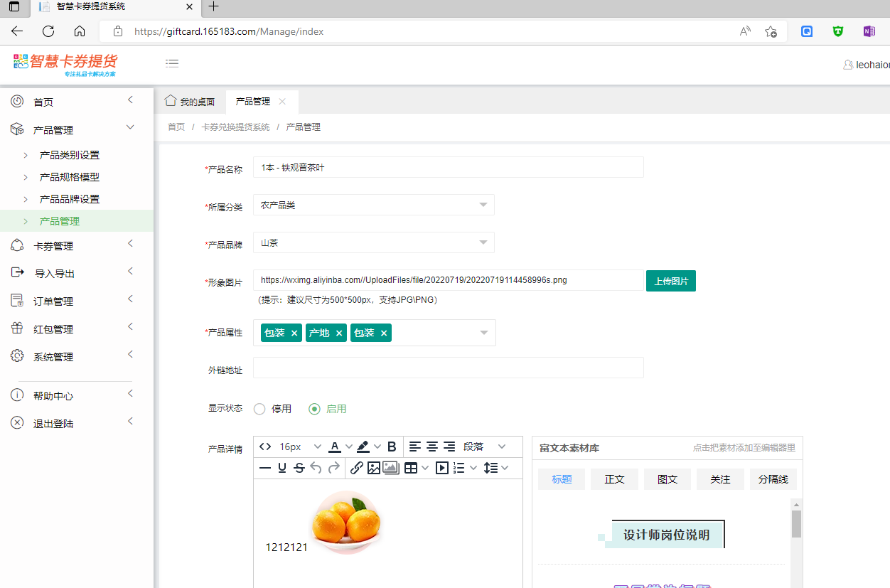
Task: Click the insert video icon in the editor
Action: tap(441, 468)
